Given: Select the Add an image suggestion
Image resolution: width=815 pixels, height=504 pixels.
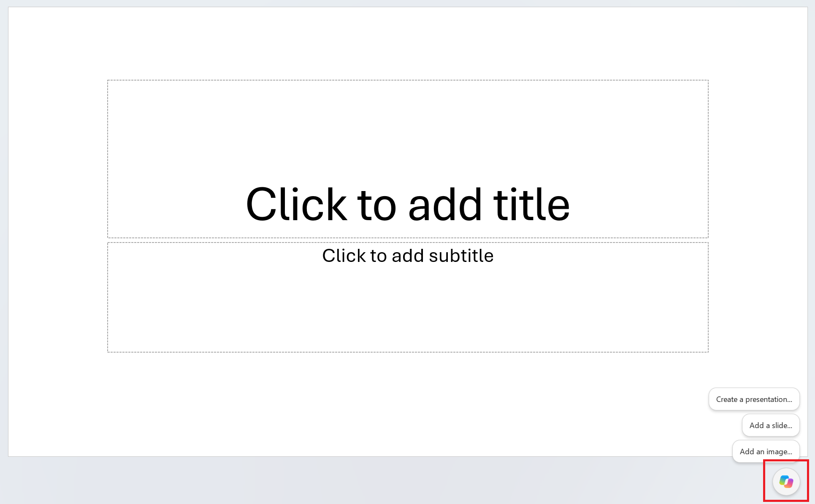Looking at the screenshot, I should pos(766,451).
